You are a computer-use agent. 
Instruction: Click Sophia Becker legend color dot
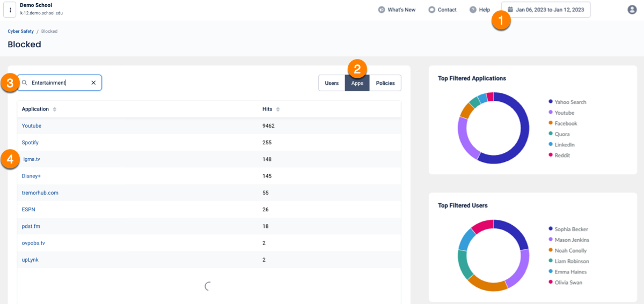pyautogui.click(x=551, y=229)
